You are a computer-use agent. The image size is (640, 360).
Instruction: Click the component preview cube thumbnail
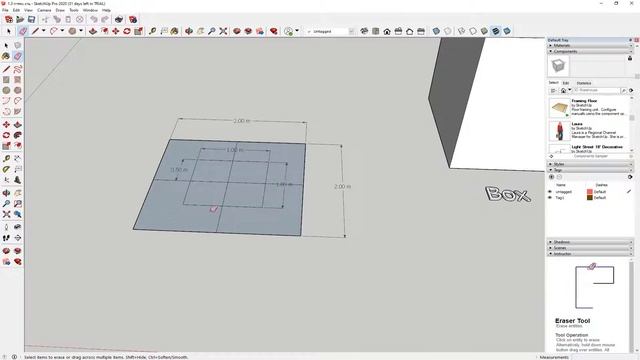click(x=558, y=66)
